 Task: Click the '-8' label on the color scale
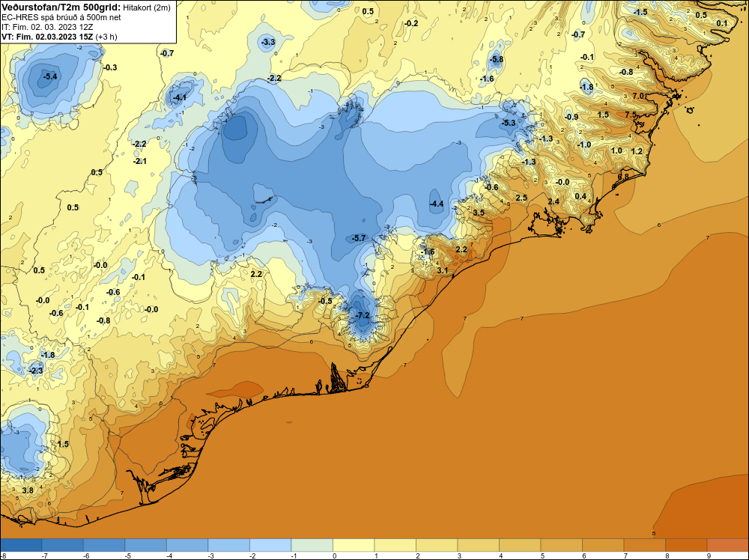(x=3, y=556)
